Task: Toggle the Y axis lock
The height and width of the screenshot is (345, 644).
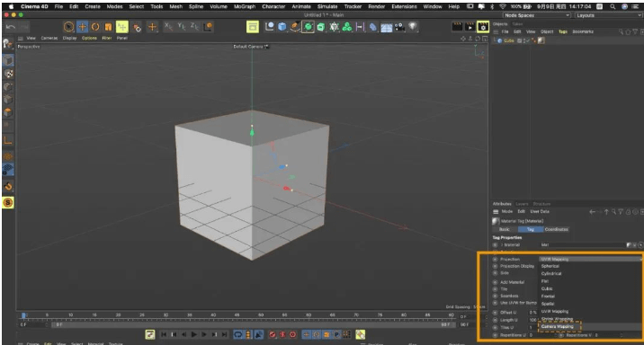Action: pyautogui.click(x=182, y=27)
